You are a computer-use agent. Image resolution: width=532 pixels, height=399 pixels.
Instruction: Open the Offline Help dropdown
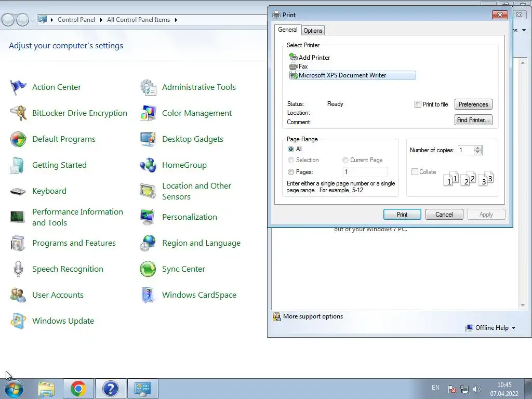point(490,328)
